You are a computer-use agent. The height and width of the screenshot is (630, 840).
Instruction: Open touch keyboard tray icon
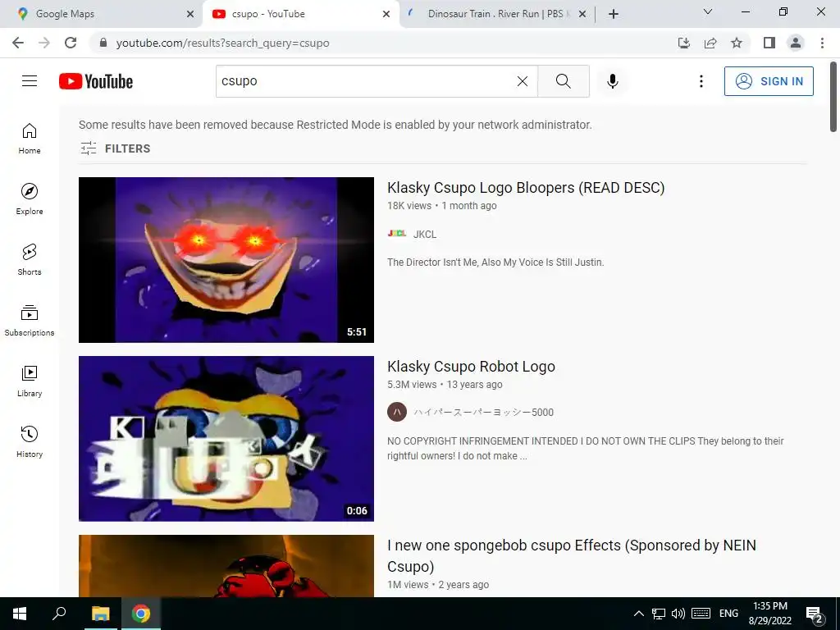[x=701, y=614]
